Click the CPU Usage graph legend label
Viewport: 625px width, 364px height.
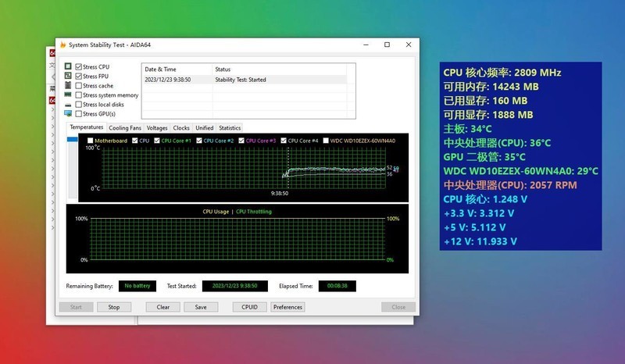[x=216, y=212]
